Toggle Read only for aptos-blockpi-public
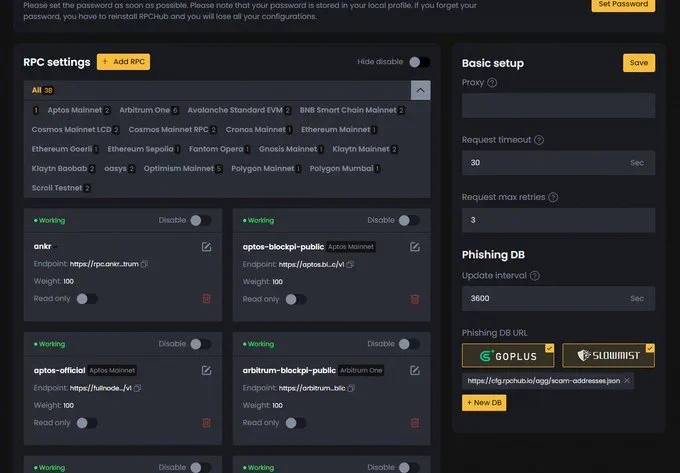This screenshot has height=473, width=680. pyautogui.click(x=296, y=299)
